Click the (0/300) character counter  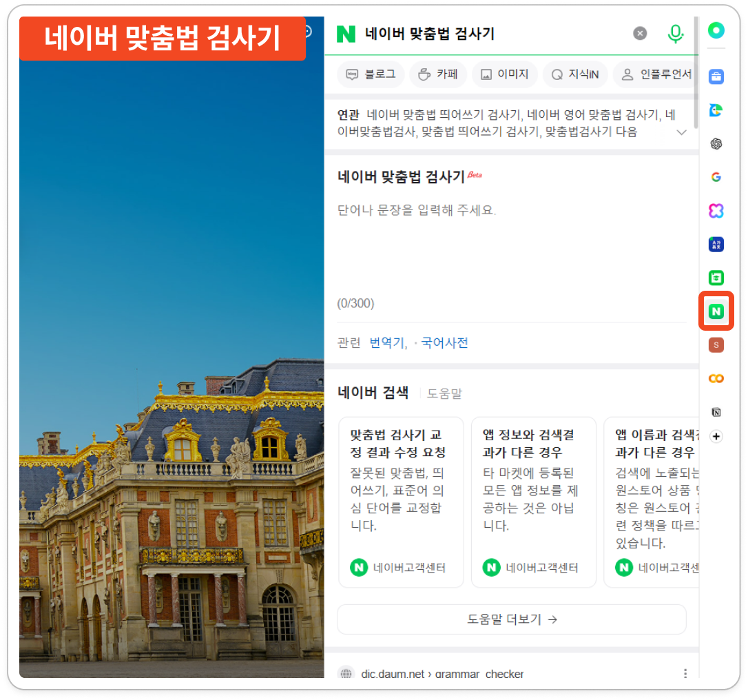[x=355, y=303]
